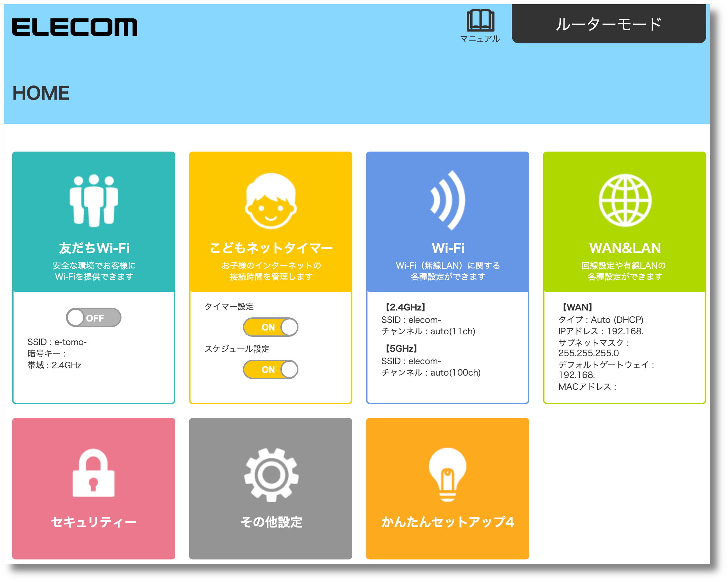Click the globe WAN&LAN icon
Image resolution: width=728 pixels, height=582 pixels.
(625, 200)
